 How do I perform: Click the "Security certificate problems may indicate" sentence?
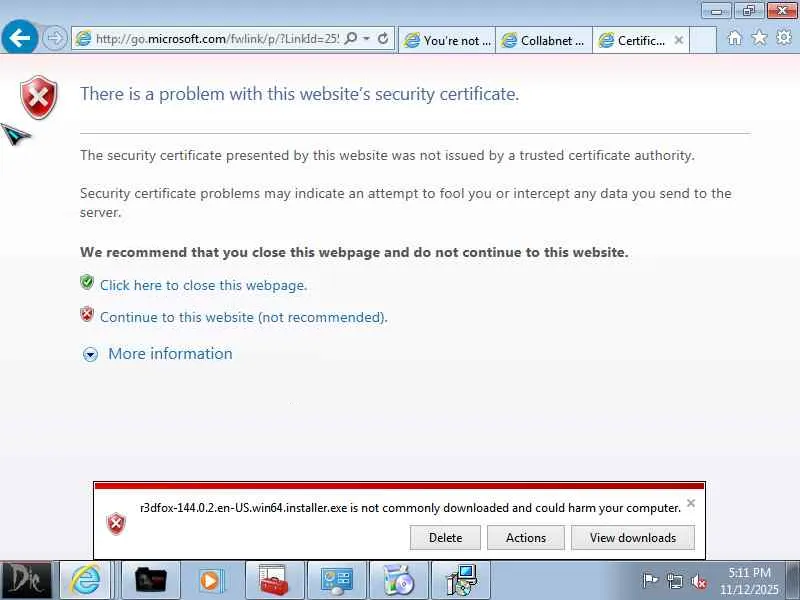406,203
